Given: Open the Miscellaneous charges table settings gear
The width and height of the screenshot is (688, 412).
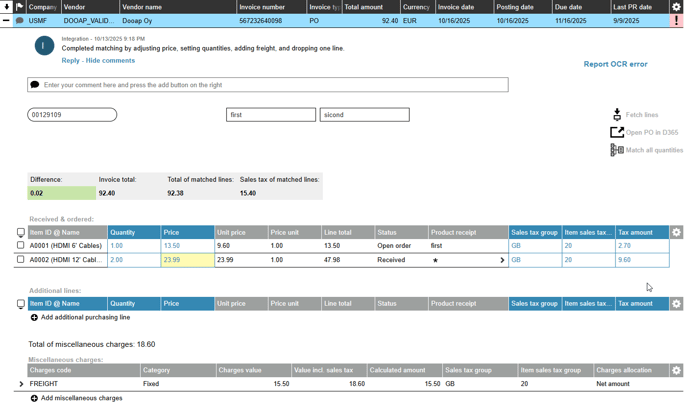Looking at the screenshot, I should coord(676,370).
